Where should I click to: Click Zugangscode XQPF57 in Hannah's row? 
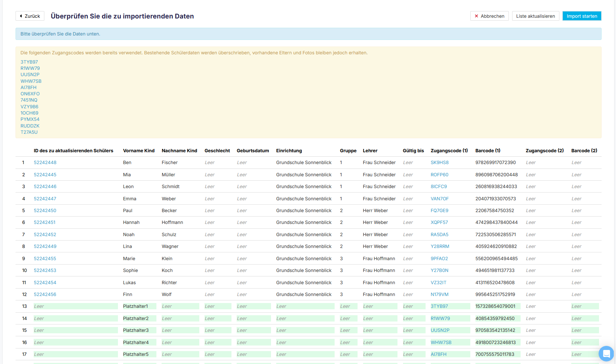439,222
